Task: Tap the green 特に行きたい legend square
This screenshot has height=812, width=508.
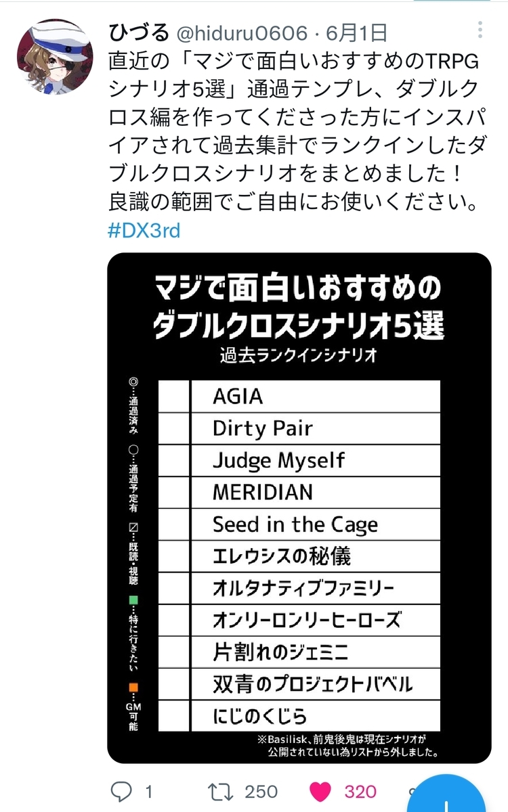Action: [133, 600]
